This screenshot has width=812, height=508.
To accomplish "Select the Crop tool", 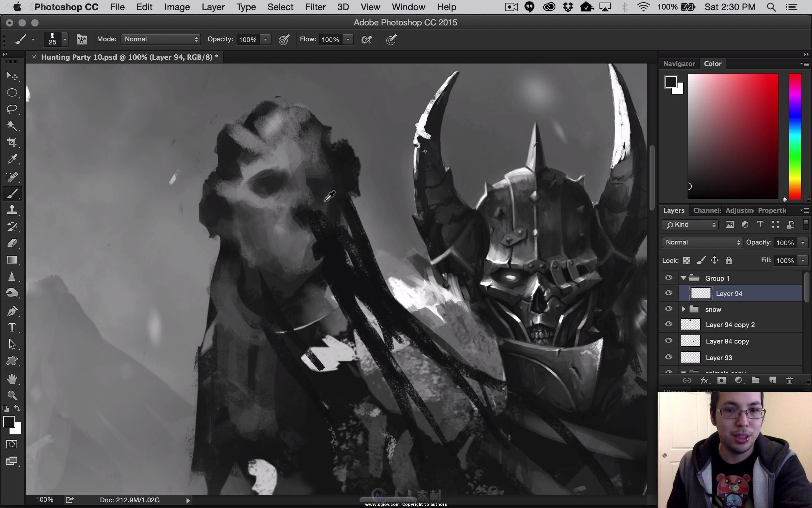I will pos(12,142).
